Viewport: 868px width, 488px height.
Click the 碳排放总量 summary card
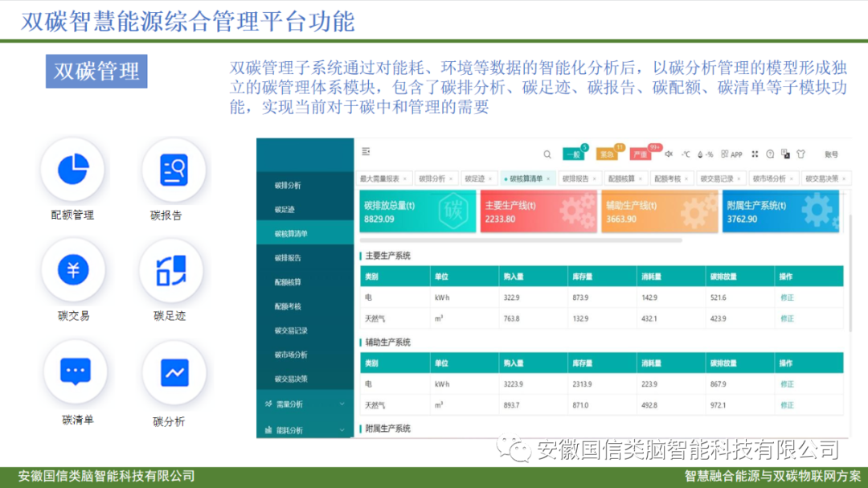(418, 211)
